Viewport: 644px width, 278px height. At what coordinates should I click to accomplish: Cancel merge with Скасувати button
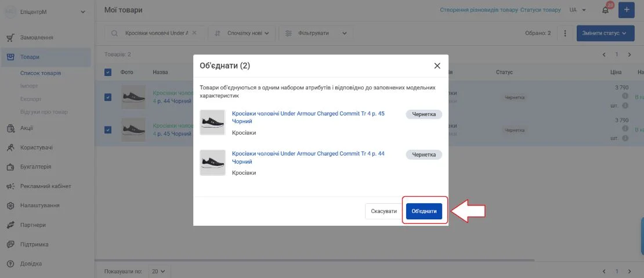(x=384, y=211)
